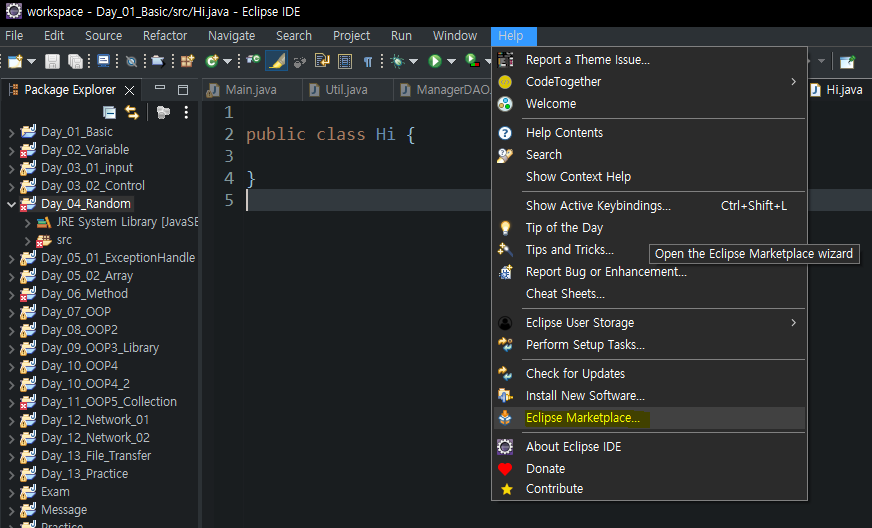Click Welcome in Help menu

(x=649, y=103)
